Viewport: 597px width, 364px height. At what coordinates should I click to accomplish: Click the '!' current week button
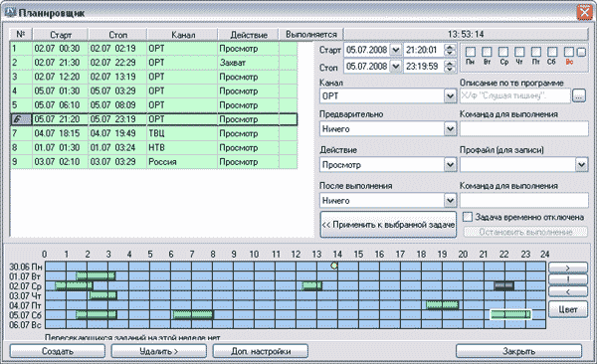[568, 279]
